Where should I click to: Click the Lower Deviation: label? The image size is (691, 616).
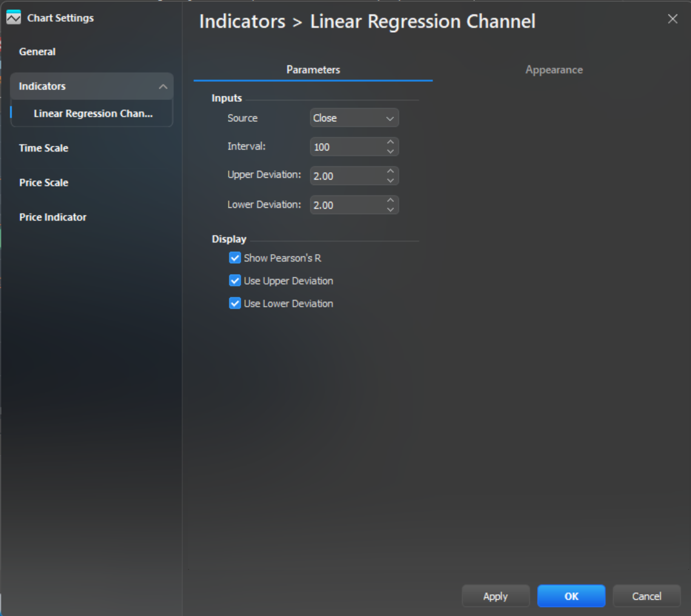tap(264, 204)
